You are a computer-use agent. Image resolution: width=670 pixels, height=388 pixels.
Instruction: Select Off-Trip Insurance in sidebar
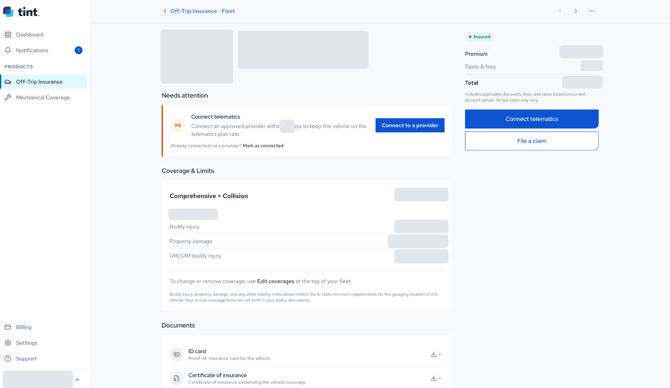[44, 82]
